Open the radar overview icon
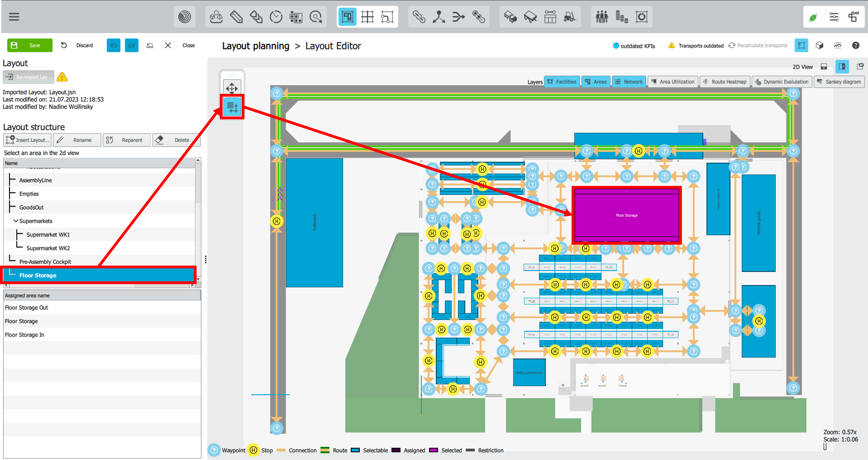Viewport: 868px width, 460px height. pyautogui.click(x=184, y=17)
